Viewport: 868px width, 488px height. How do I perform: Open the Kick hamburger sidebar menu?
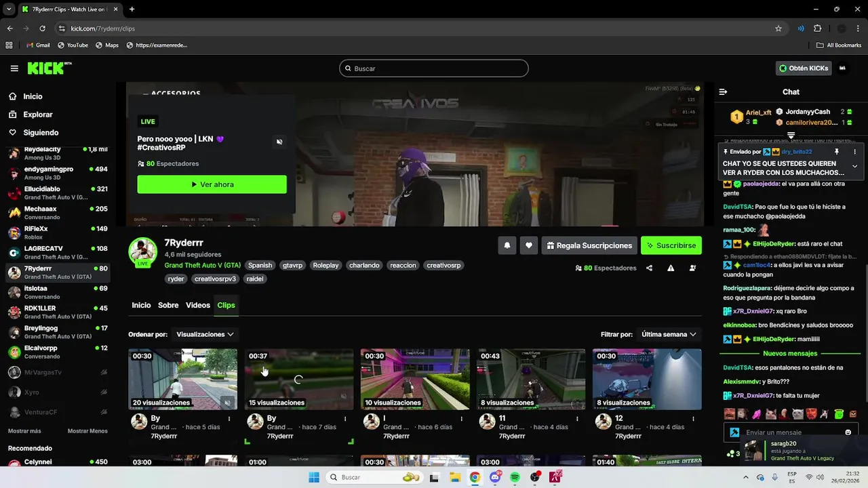point(14,68)
